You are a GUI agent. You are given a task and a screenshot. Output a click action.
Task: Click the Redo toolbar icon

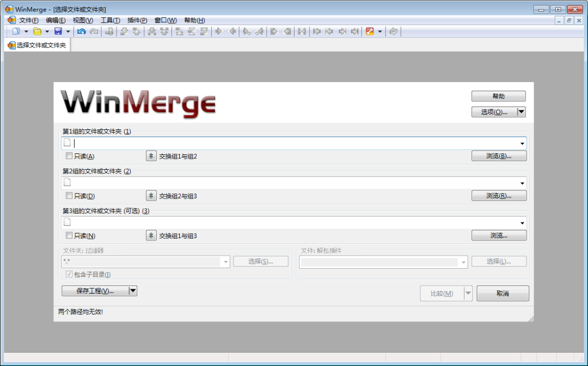(x=93, y=31)
